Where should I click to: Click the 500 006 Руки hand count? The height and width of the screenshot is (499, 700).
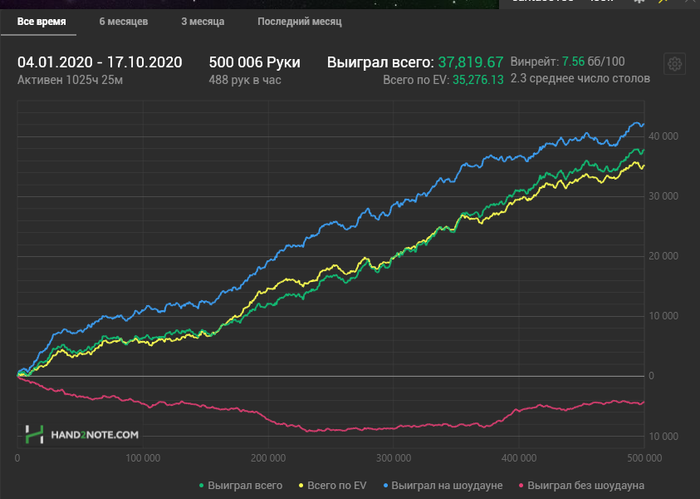click(x=254, y=62)
